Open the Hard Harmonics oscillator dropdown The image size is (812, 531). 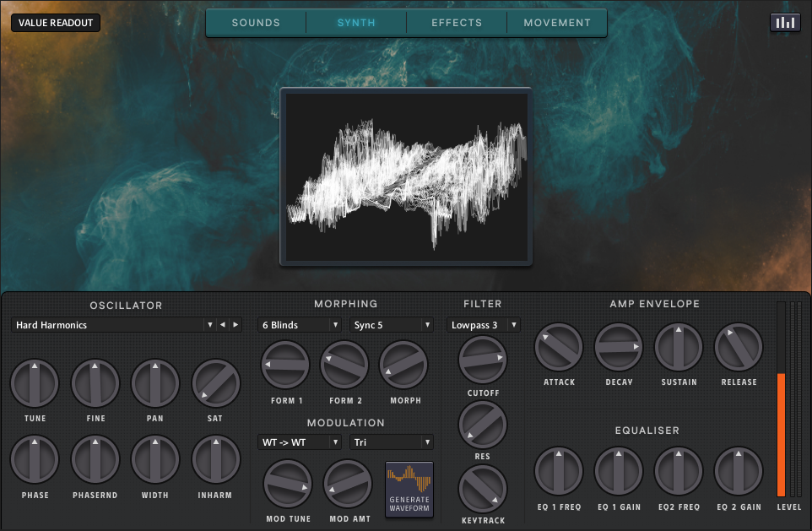pos(114,325)
